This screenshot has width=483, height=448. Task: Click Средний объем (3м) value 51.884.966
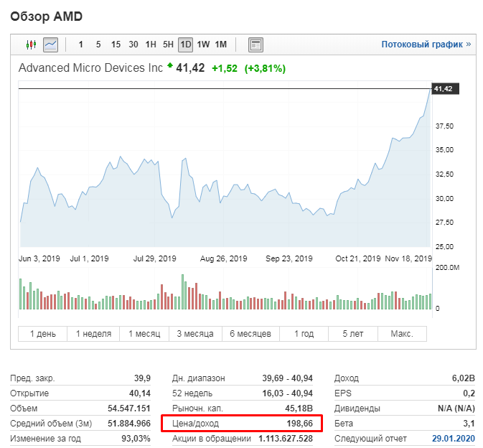(129, 424)
